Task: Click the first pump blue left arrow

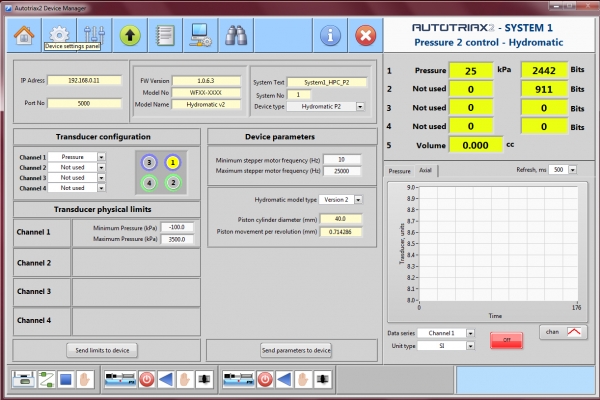Action: (x=166, y=379)
